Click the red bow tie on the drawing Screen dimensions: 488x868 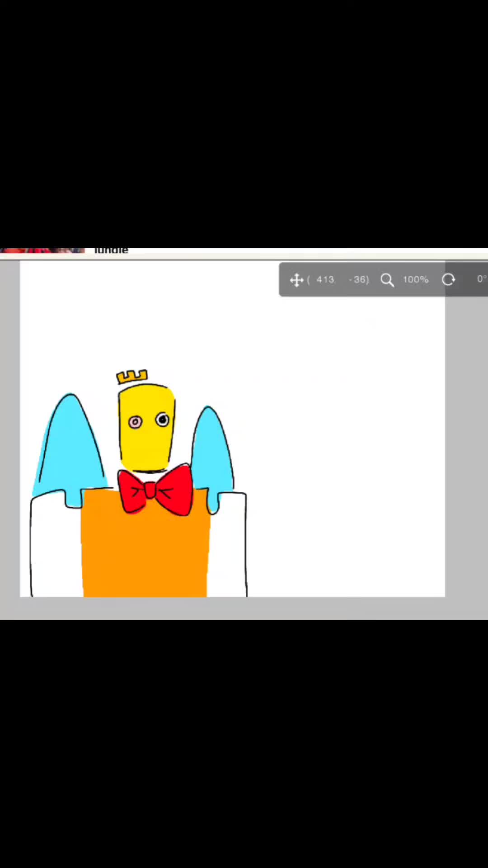point(155,490)
